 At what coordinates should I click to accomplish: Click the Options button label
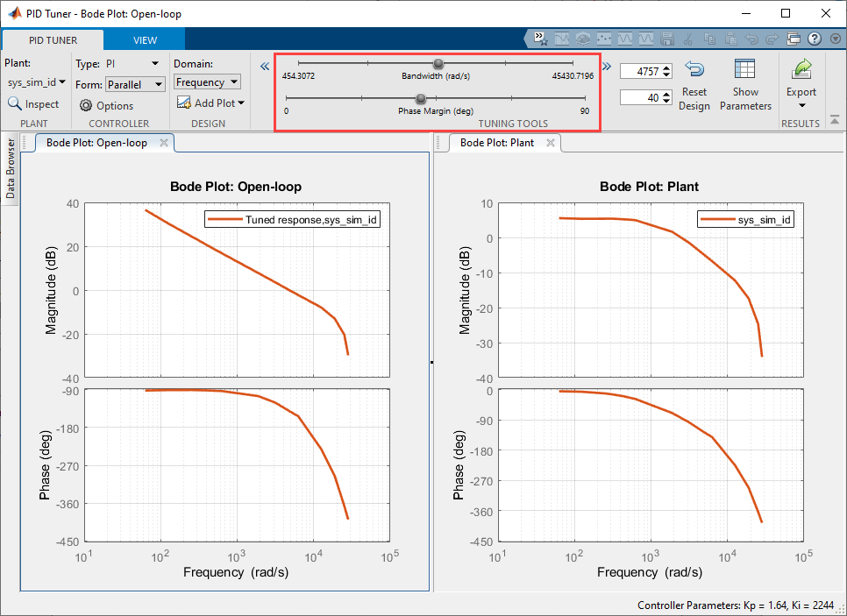click(x=115, y=106)
